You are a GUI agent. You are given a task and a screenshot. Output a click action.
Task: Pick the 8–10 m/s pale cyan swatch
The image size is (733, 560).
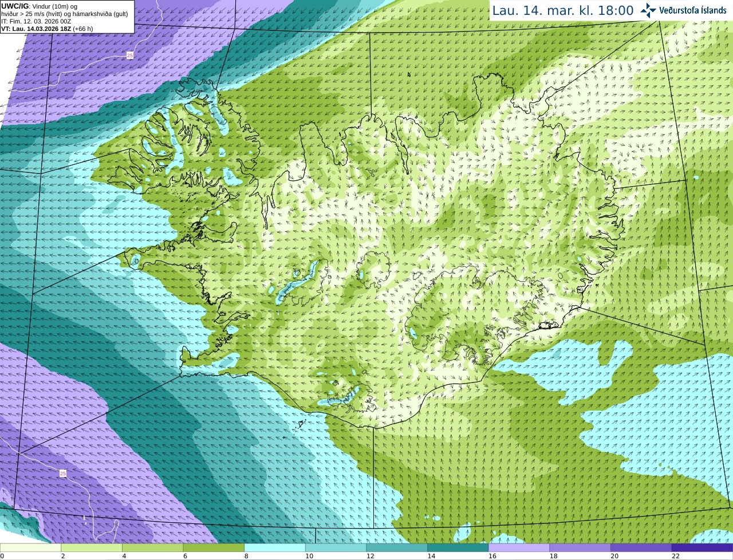(x=275, y=547)
